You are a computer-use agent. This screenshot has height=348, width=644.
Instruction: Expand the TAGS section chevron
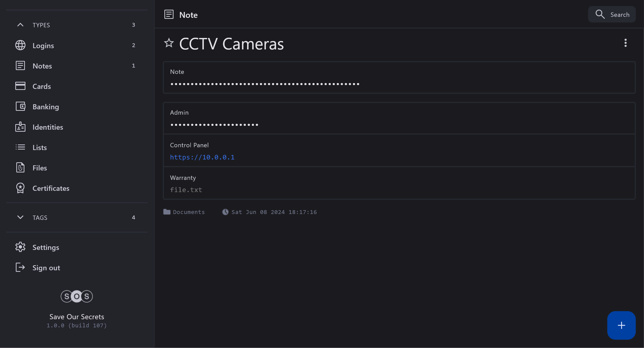pos(20,217)
